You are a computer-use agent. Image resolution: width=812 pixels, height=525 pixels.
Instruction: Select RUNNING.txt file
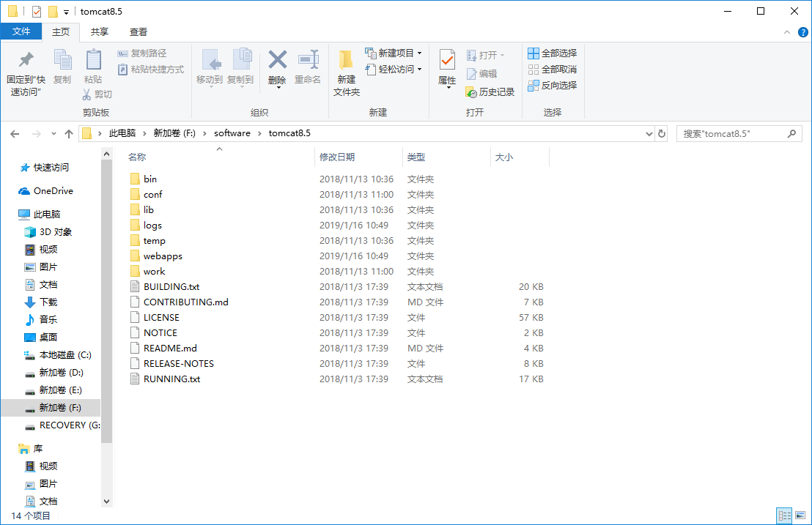click(x=165, y=379)
